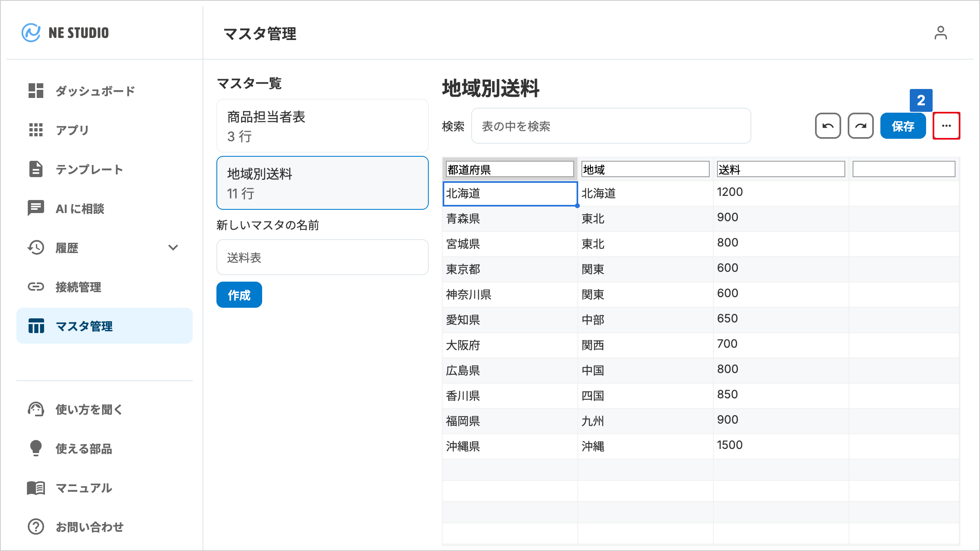Click the redo arrow button
This screenshot has width=980, height=551.
[x=860, y=126]
